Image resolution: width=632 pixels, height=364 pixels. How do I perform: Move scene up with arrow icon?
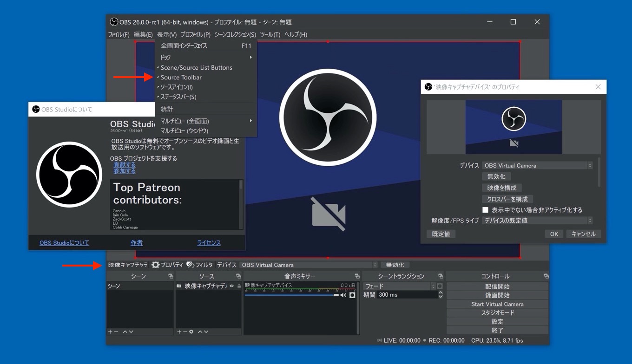[x=125, y=331]
